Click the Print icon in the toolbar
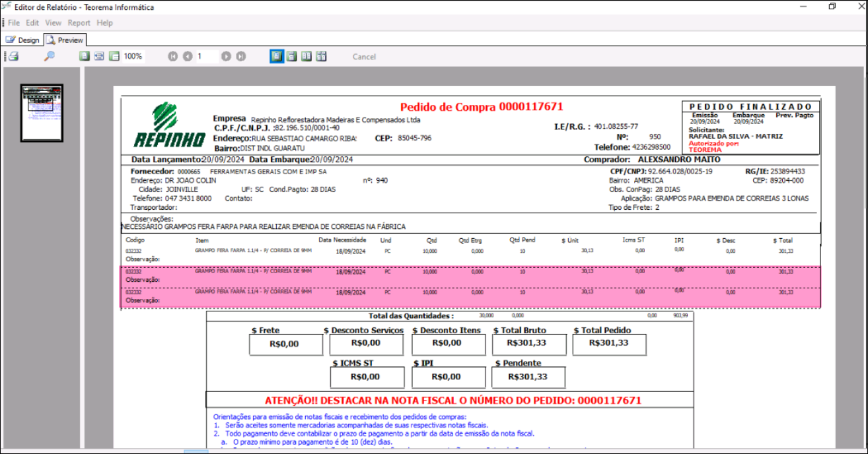Viewport: 868px width, 454px height. pyautogui.click(x=13, y=57)
